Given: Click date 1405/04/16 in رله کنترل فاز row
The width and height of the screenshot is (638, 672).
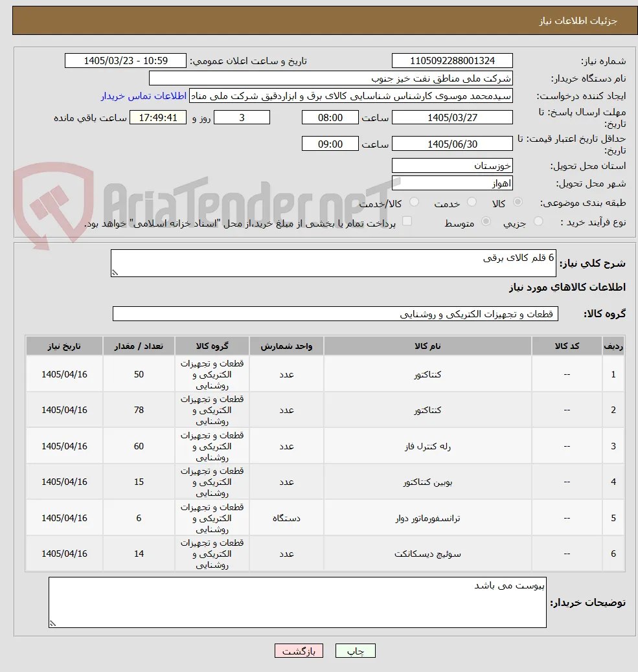Looking at the screenshot, I should click(64, 446).
